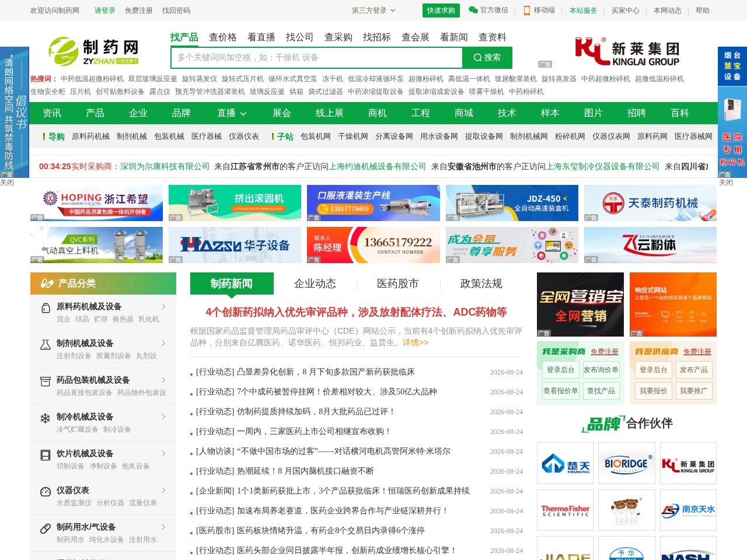Expand the 制药用水/气设备 category arrow
The height and width of the screenshot is (560, 747).
click(163, 527)
